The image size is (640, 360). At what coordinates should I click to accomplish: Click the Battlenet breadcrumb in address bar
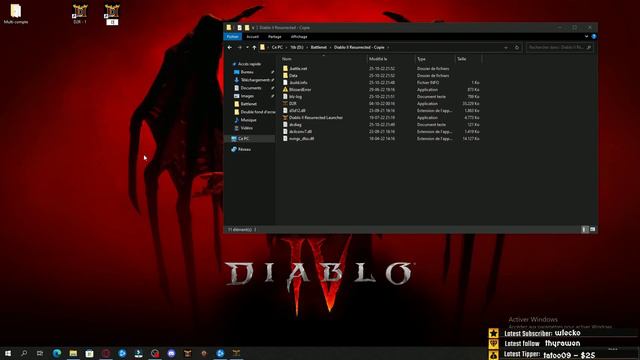[319, 47]
